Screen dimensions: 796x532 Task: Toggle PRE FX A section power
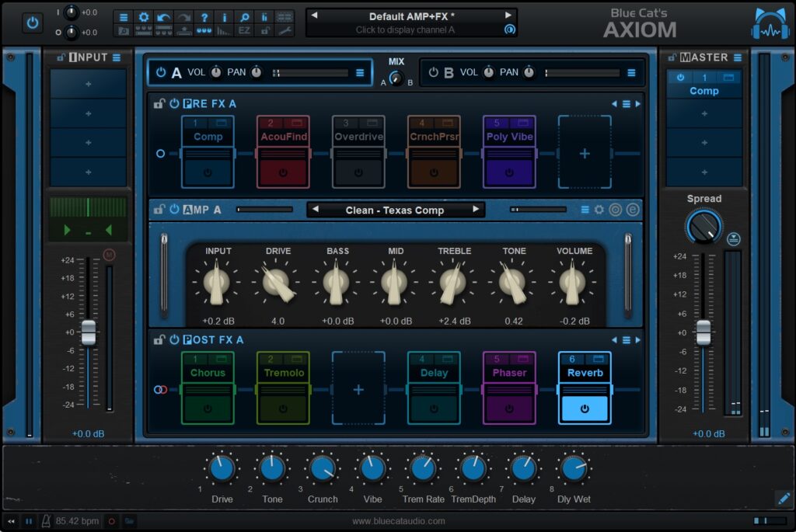[174, 103]
